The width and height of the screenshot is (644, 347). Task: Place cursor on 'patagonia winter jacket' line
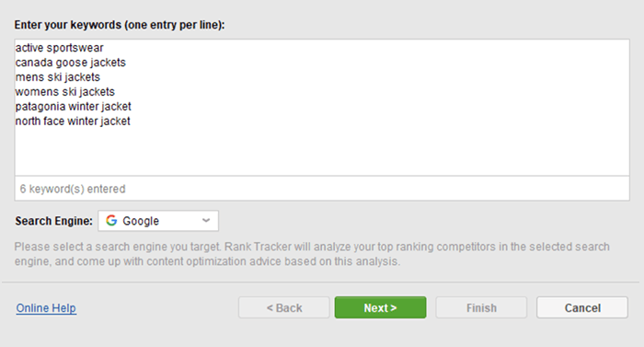[x=74, y=107]
